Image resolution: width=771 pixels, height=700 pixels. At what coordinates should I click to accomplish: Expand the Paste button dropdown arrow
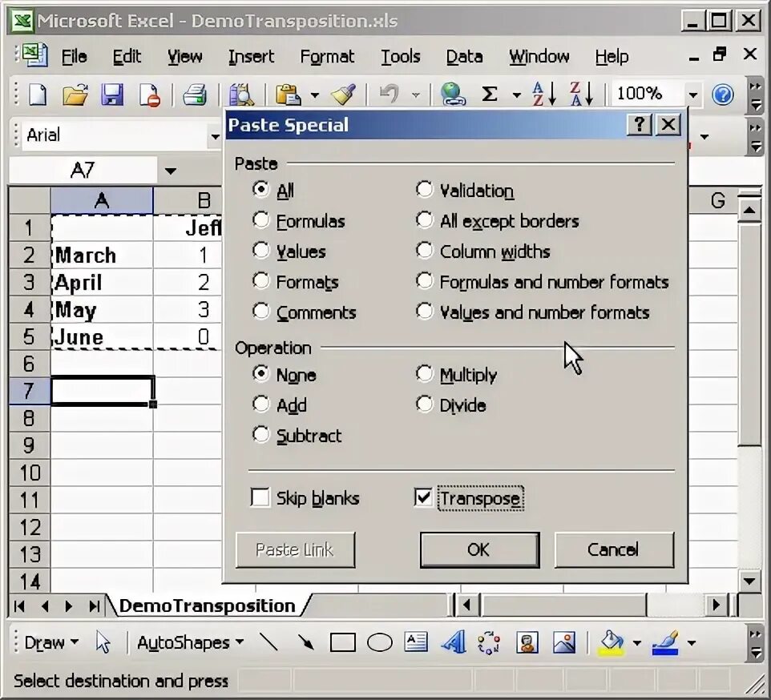tap(314, 94)
